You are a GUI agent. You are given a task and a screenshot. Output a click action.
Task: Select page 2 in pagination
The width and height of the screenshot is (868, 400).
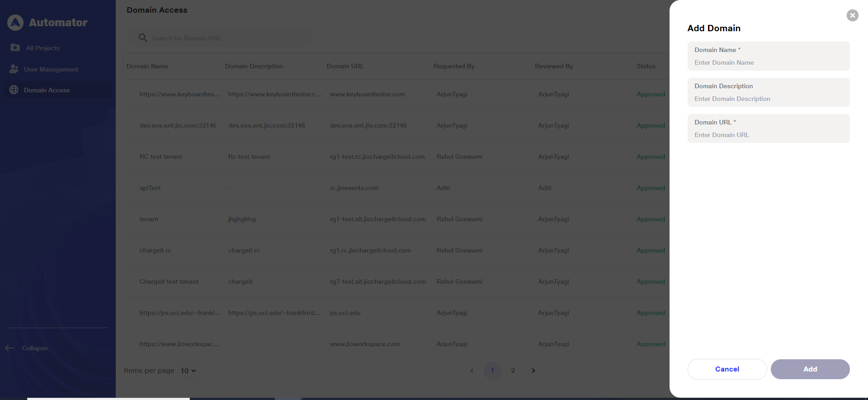point(513,371)
